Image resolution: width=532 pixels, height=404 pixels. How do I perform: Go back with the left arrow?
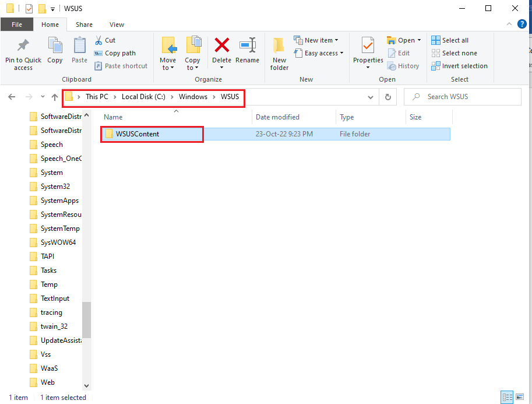[x=12, y=97]
